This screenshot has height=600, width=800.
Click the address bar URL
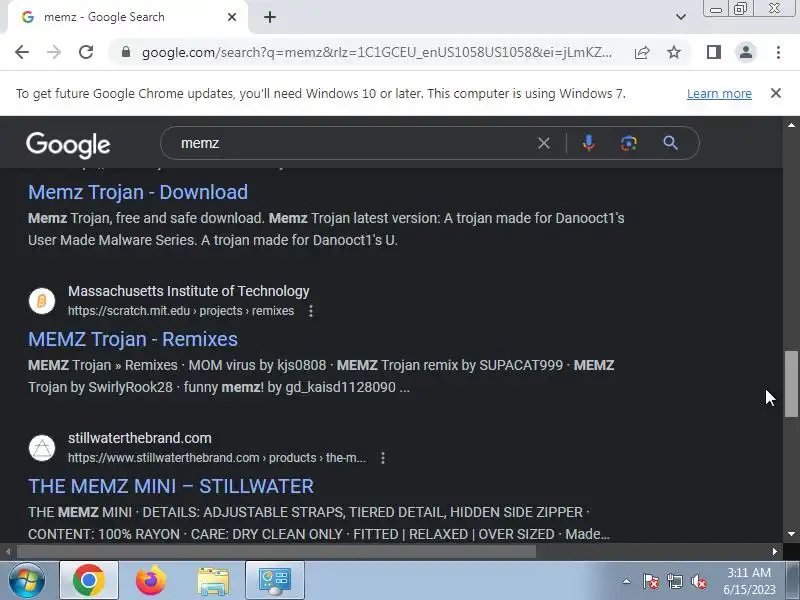[x=377, y=52]
